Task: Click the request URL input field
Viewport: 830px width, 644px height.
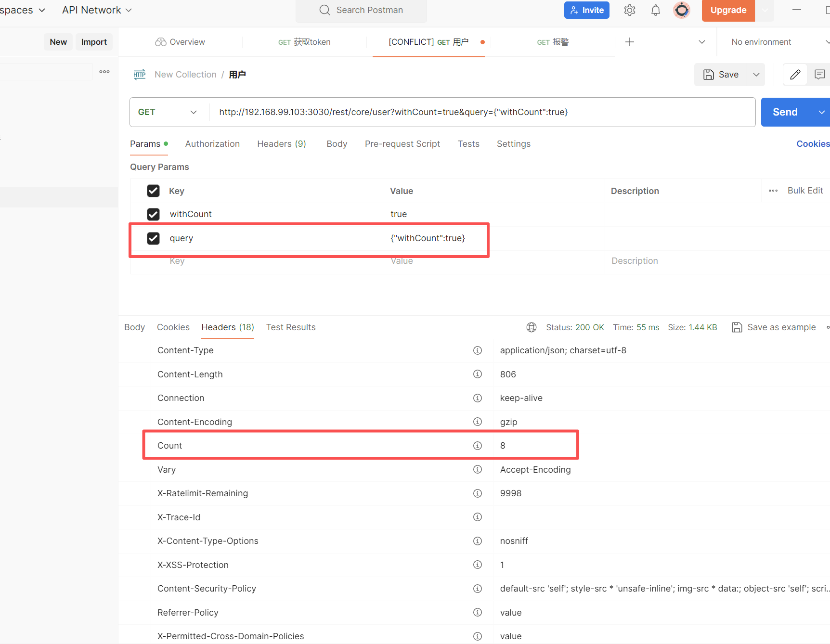Action: 481,112
